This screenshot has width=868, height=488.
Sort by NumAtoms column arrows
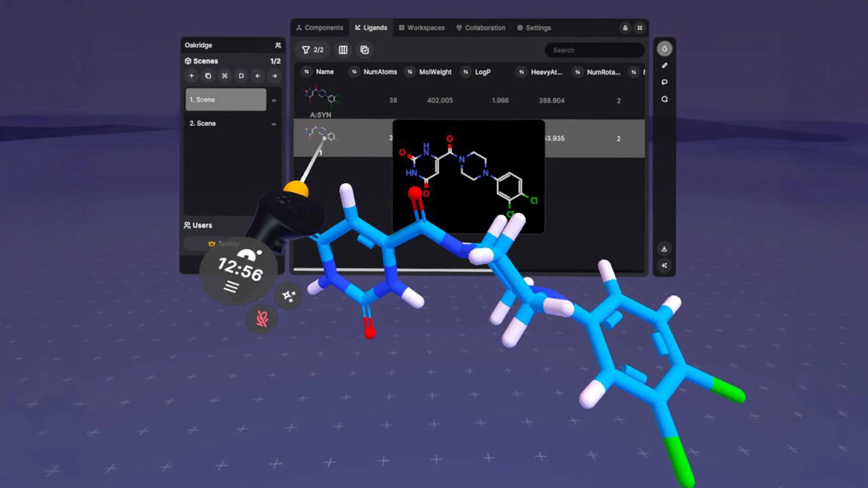354,72
